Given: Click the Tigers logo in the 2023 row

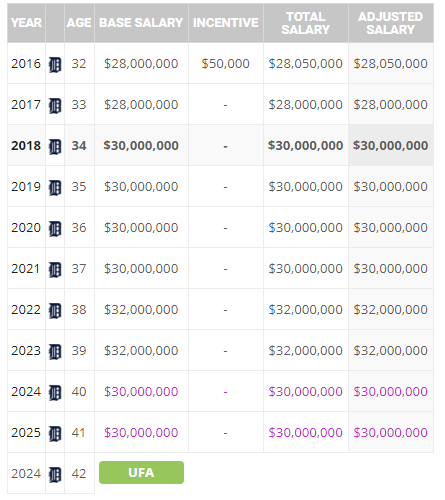Looking at the screenshot, I should tap(55, 352).
